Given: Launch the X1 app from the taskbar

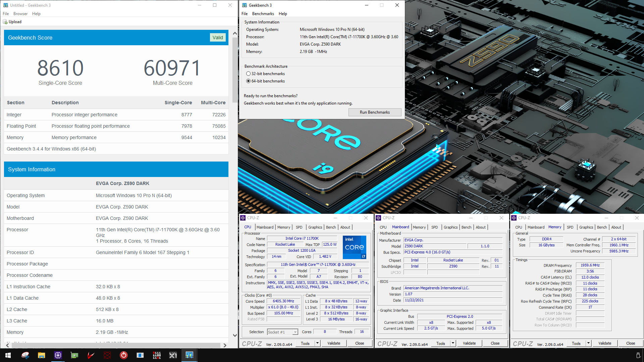Looking at the screenshot, I should (x=173, y=355).
